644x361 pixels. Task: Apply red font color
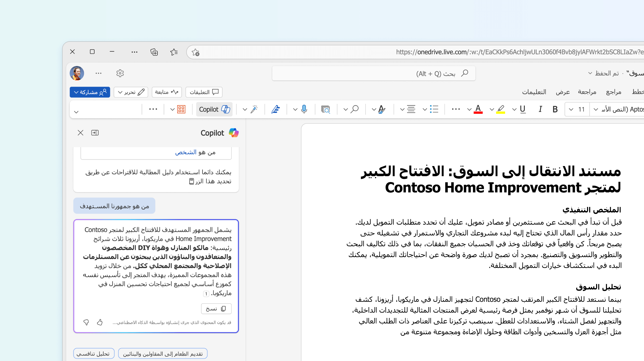tap(478, 109)
